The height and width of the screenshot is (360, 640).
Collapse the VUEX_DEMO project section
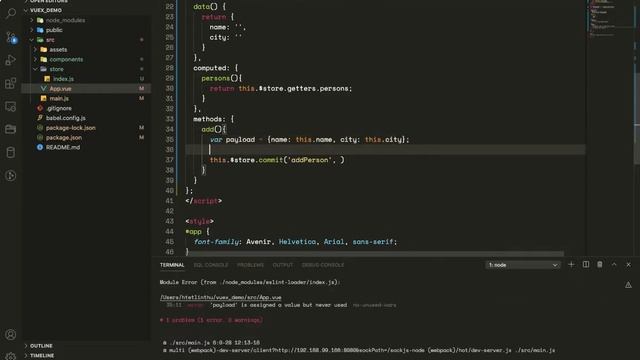46,10
